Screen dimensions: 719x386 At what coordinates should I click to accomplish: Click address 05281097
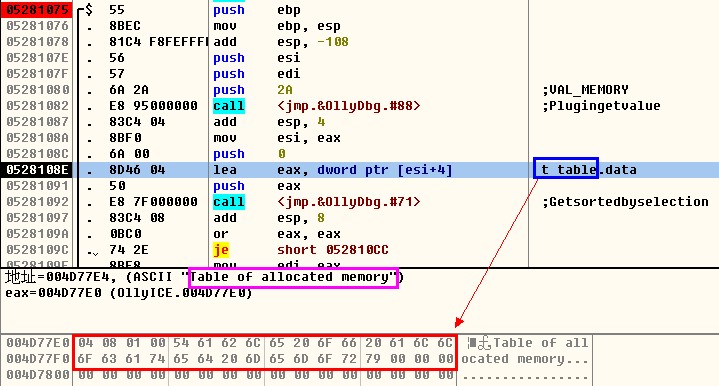[x=37, y=218]
